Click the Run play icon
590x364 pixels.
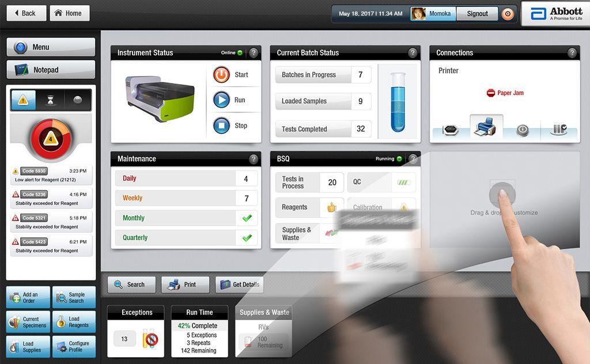point(222,100)
